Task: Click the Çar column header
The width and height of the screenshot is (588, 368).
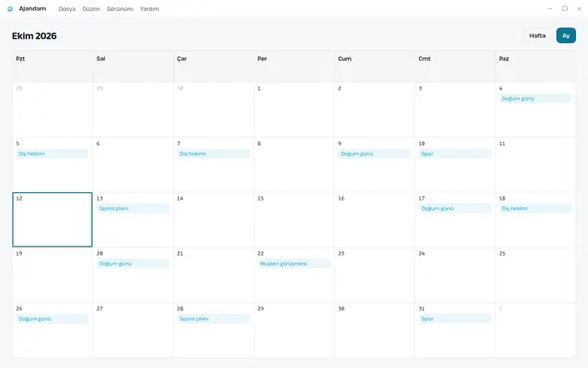Action: click(x=213, y=67)
